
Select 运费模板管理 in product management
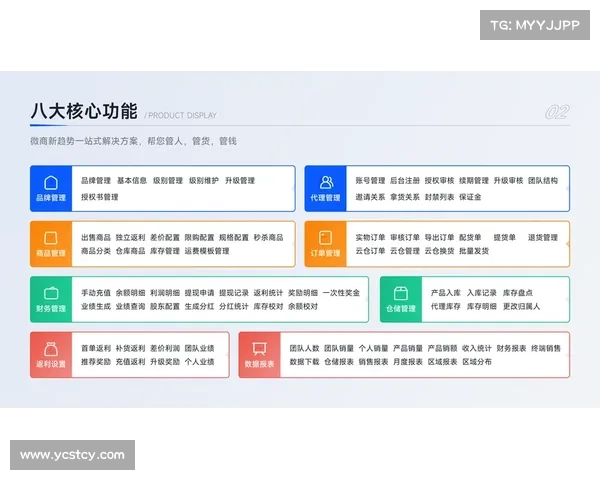[x=207, y=251]
